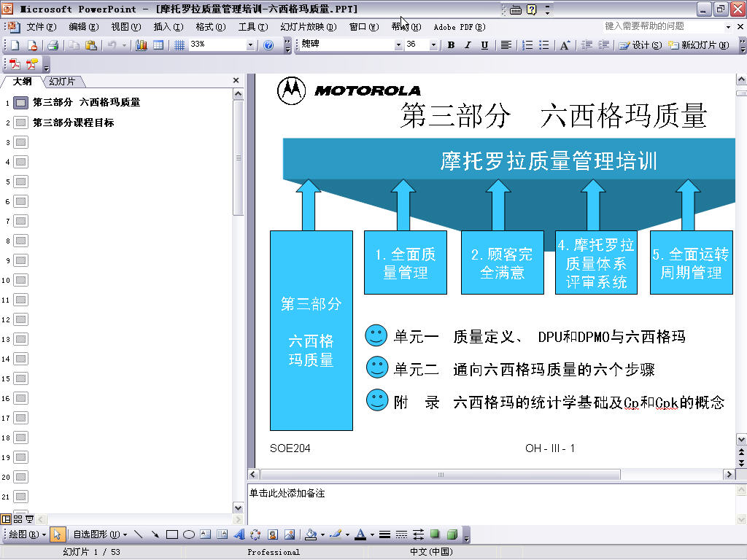Insert a table from toolbar
The height and width of the screenshot is (560, 747).
(x=158, y=45)
